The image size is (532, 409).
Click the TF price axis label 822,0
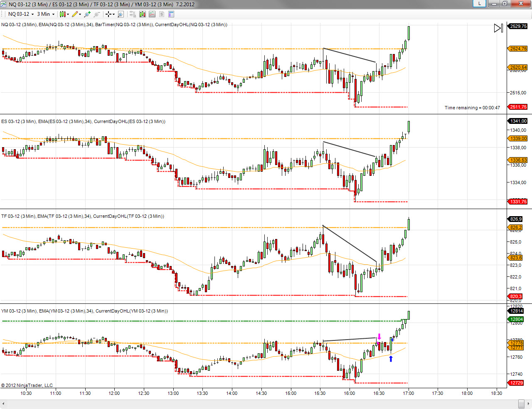pos(515,277)
